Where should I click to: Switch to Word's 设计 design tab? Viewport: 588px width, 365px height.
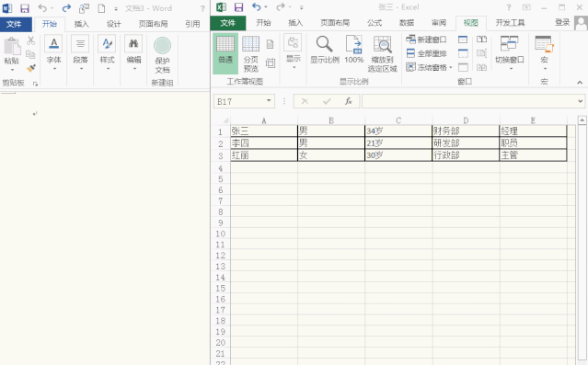(113, 24)
